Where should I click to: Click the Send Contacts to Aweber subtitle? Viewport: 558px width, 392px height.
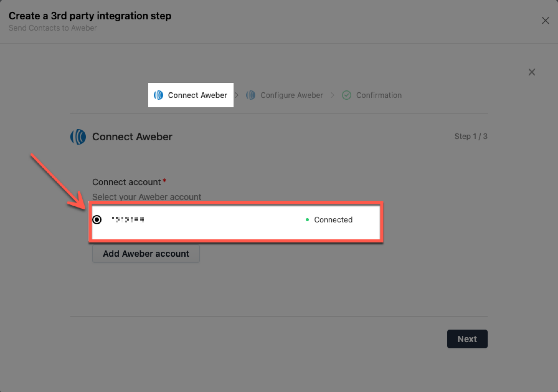pos(53,28)
